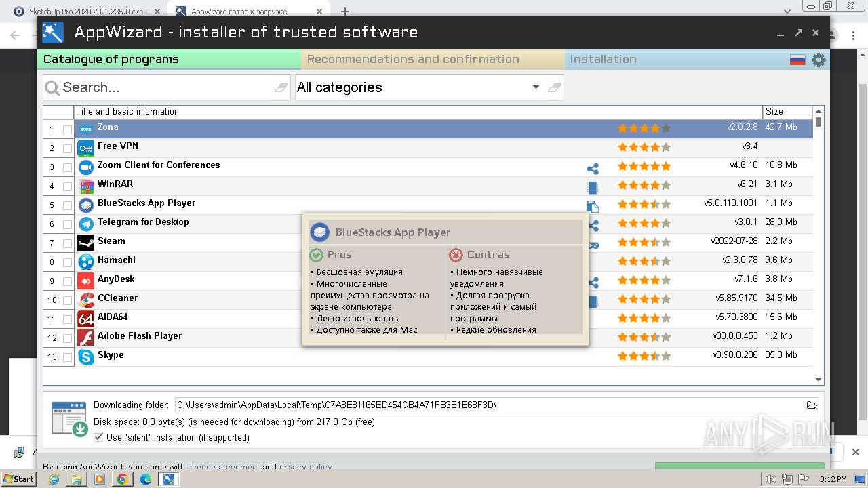Click the AnyDesk red icon
This screenshot has height=488, width=868.
tap(86, 281)
